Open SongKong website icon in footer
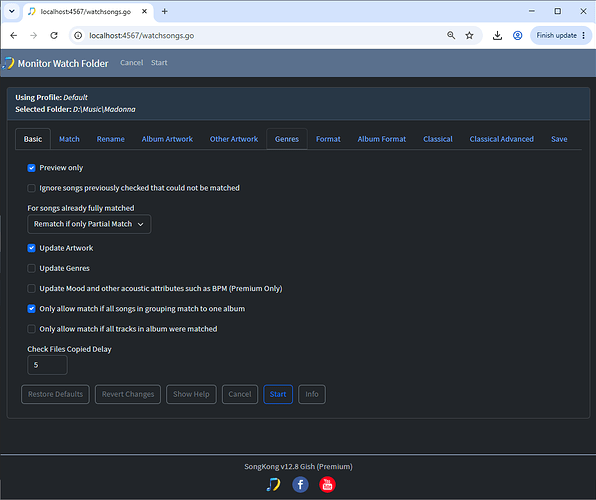596x500 pixels. (273, 484)
